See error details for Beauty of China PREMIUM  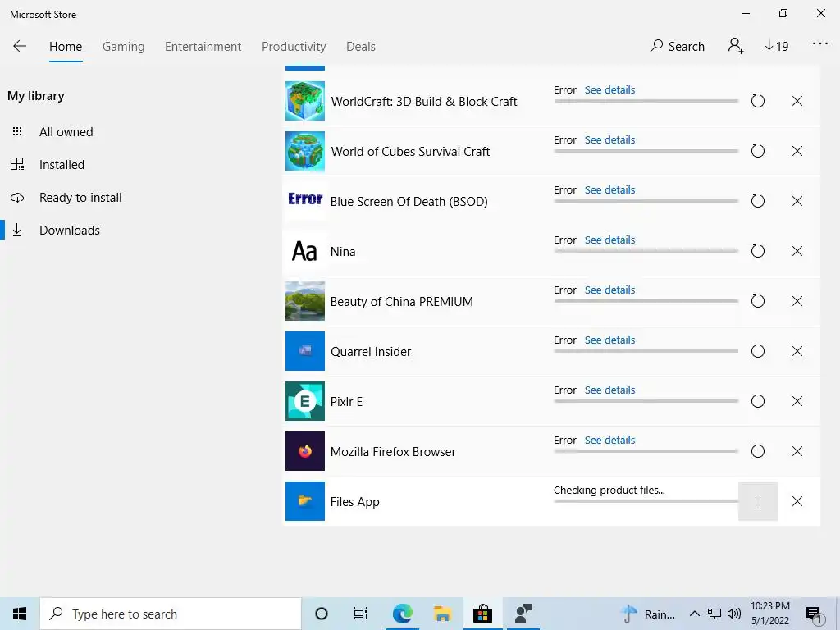pos(609,290)
